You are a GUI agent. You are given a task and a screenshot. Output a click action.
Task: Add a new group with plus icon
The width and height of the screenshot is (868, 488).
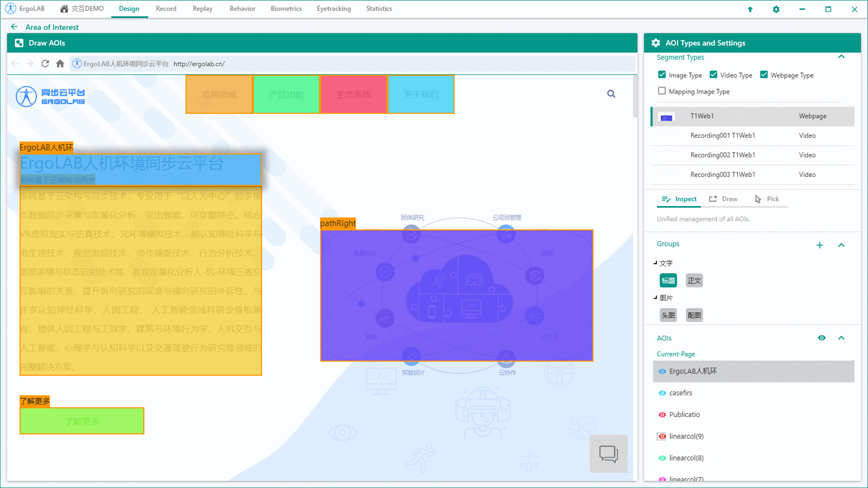(819, 245)
